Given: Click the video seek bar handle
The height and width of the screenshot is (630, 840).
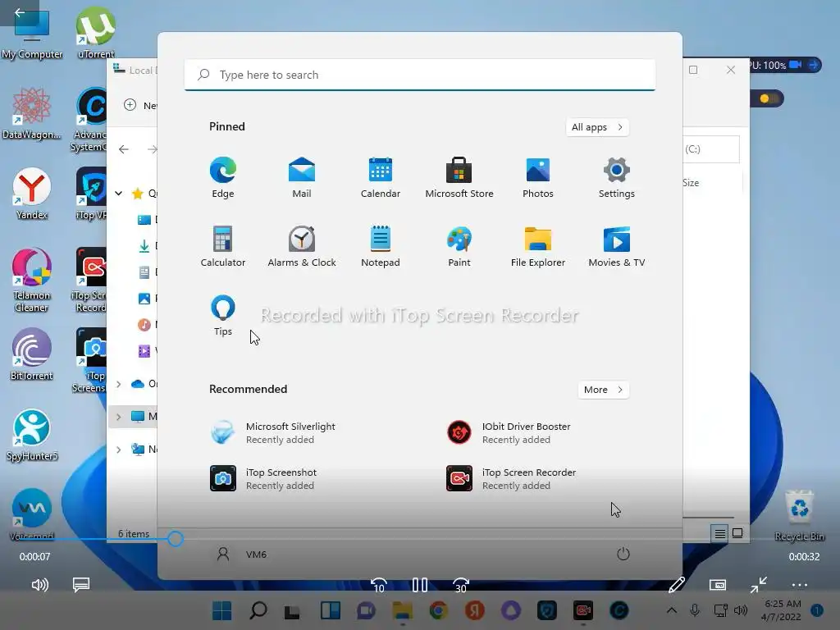Looking at the screenshot, I should (176, 539).
